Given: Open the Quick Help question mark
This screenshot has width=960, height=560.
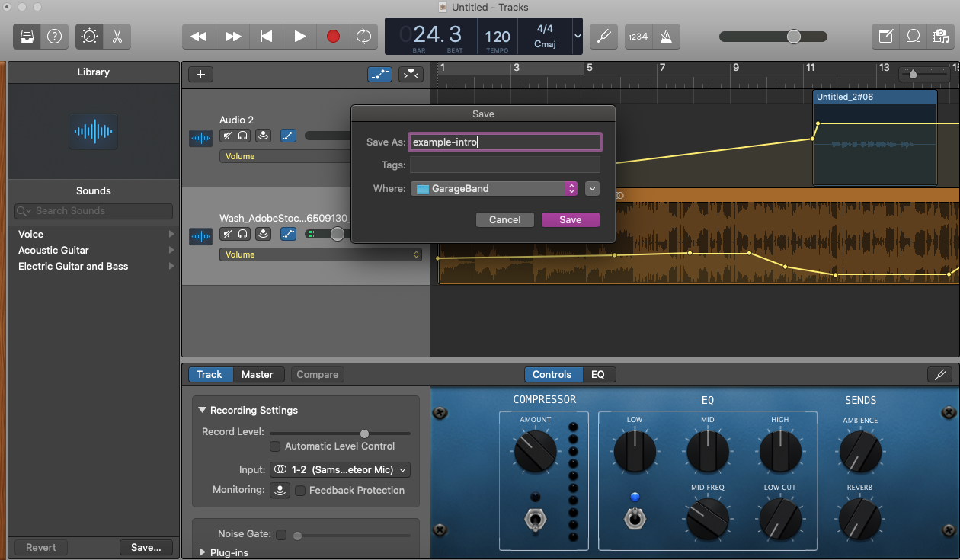Looking at the screenshot, I should point(54,37).
